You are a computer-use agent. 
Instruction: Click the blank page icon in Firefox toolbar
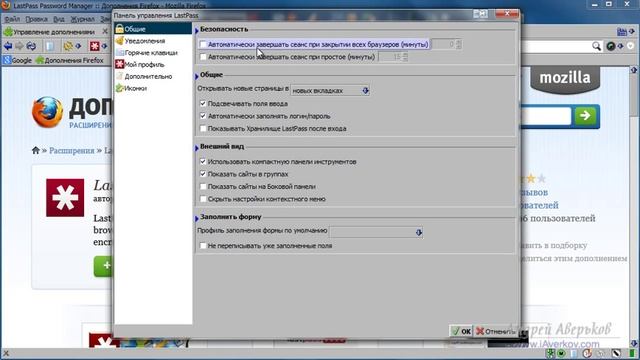pos(50,46)
